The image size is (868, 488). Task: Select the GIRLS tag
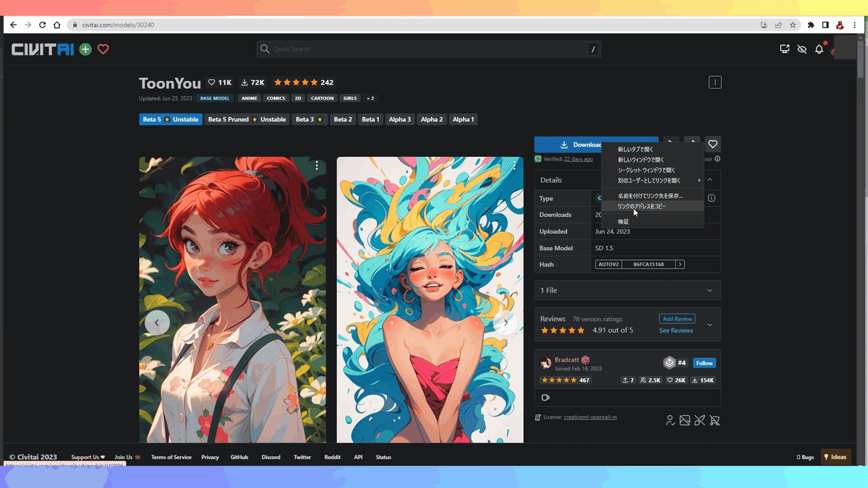pyautogui.click(x=350, y=98)
